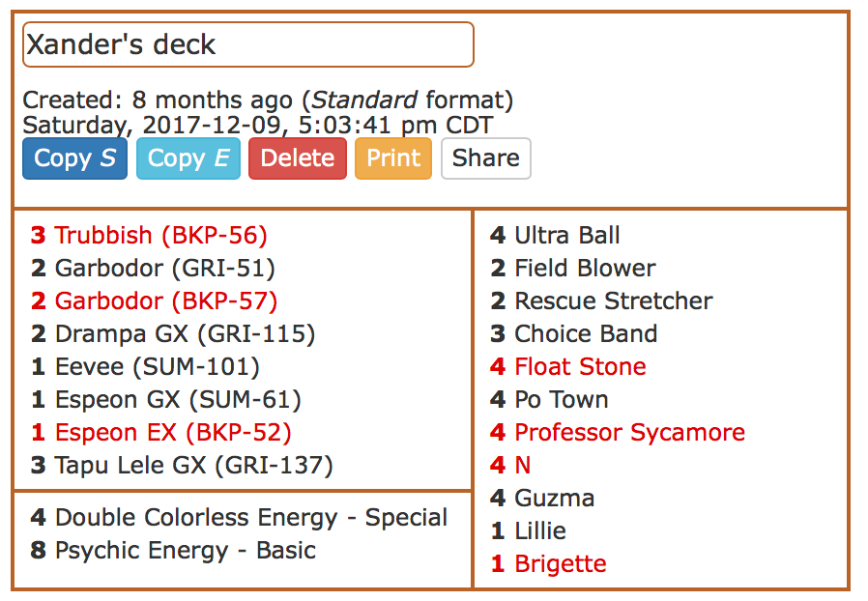This screenshot has width=868, height=601.
Task: Open the Trubbish (BKP-56) card entry
Action: pyautogui.click(x=149, y=235)
